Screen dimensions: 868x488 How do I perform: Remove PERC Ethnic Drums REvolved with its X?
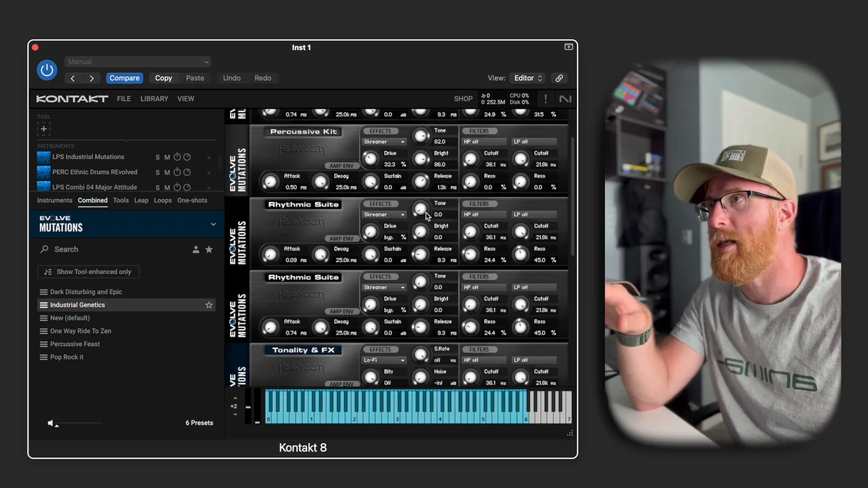click(209, 173)
